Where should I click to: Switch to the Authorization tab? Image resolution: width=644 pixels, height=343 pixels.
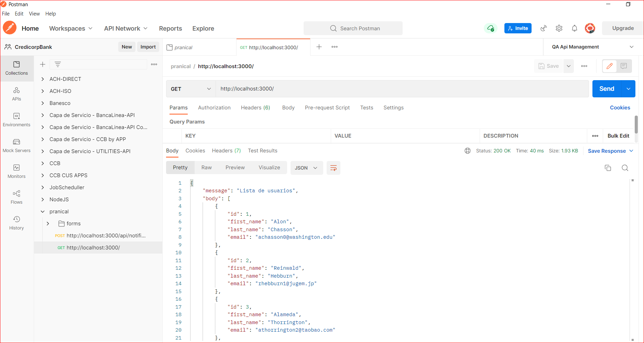(214, 108)
